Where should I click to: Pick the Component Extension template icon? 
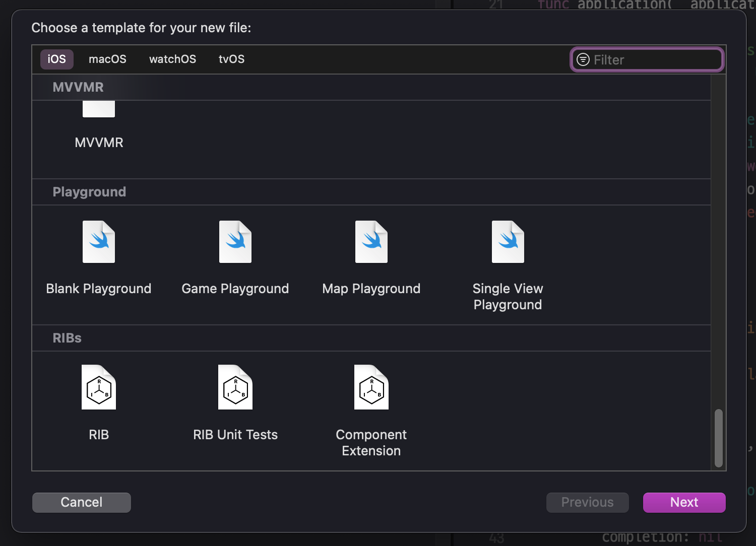pyautogui.click(x=371, y=387)
